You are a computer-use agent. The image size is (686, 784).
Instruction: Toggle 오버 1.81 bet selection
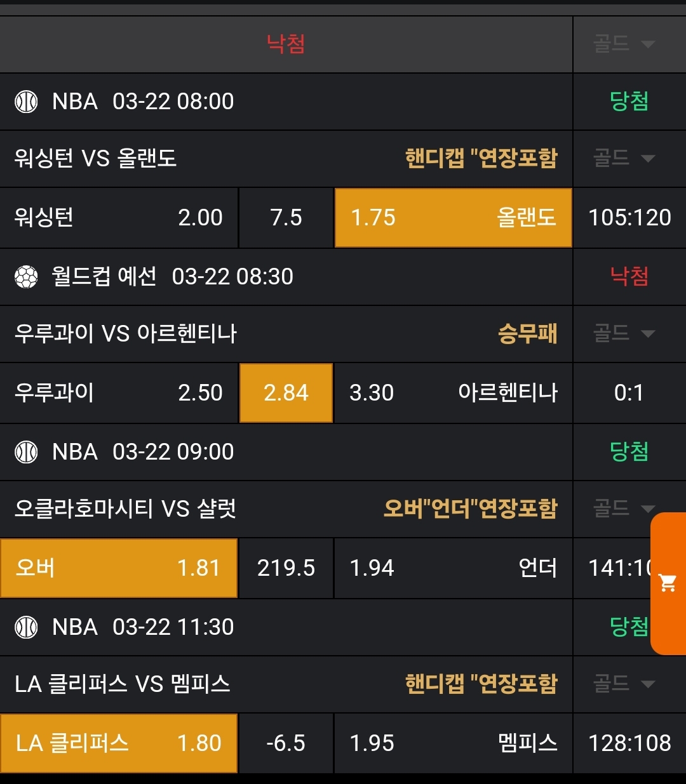[x=119, y=568]
